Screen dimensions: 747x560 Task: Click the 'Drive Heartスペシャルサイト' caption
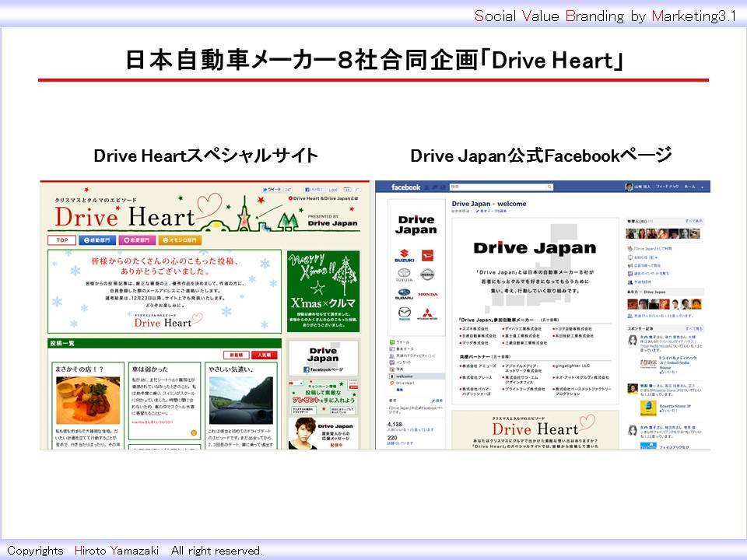point(205,156)
